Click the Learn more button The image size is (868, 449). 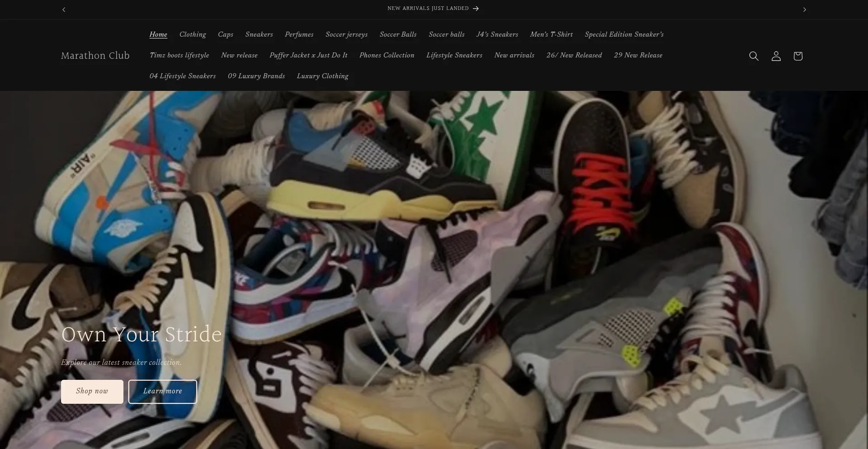click(x=163, y=391)
